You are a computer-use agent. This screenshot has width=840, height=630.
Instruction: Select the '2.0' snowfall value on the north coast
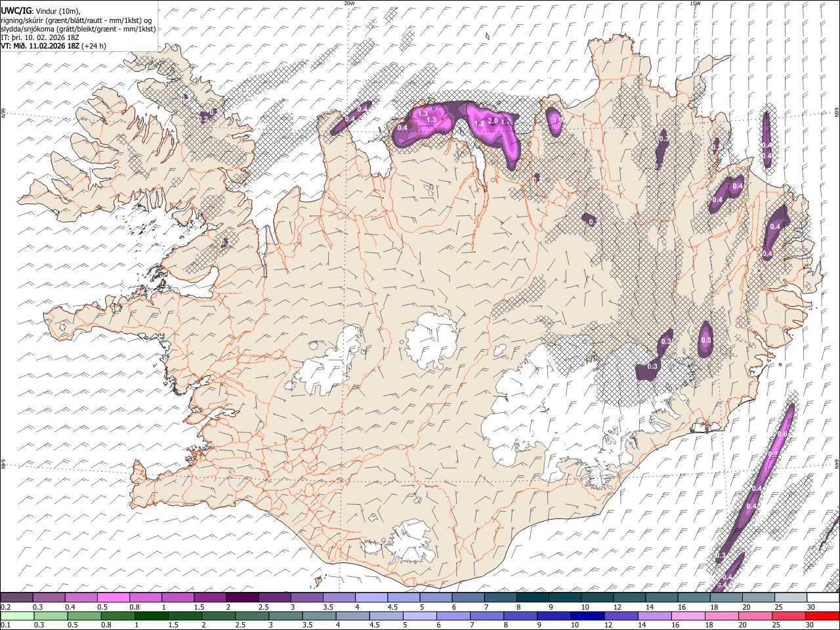[493, 121]
